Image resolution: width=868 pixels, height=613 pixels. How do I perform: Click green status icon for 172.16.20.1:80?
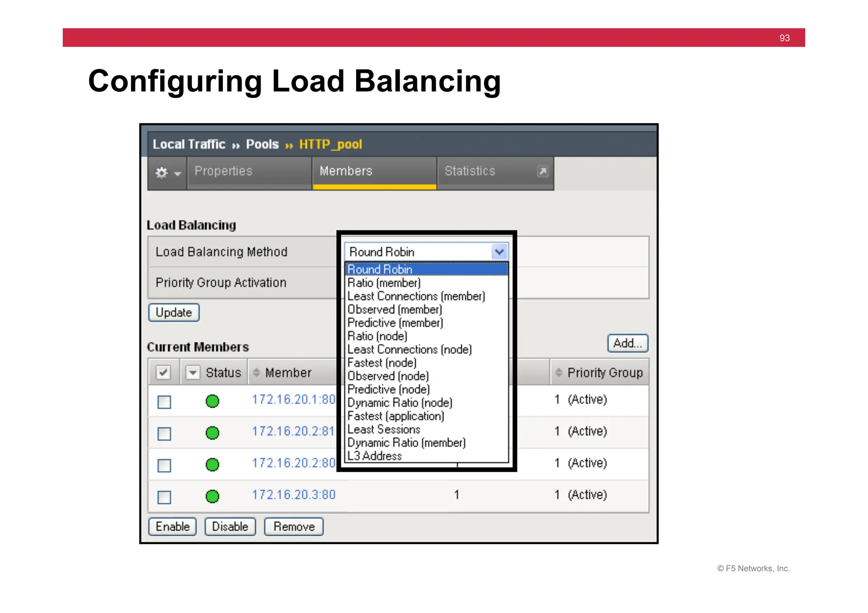click(212, 401)
